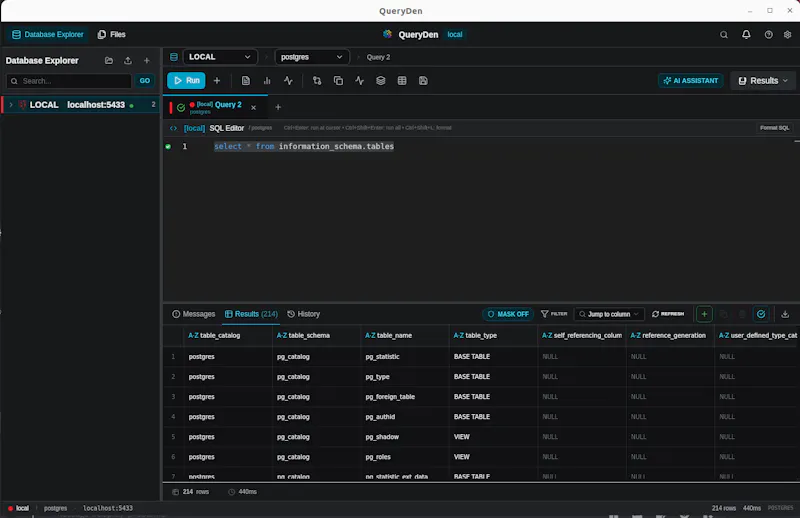Open the Results layout dropdown
800x518 pixels.
pos(763,81)
